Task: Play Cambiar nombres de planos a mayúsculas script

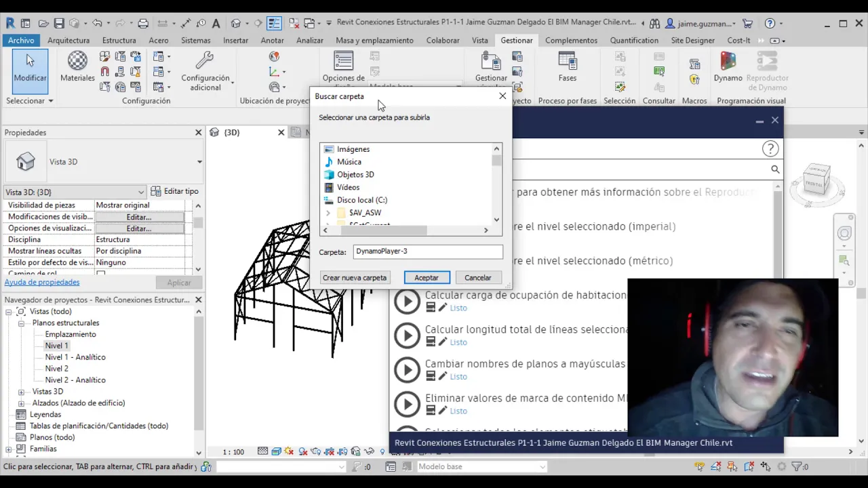Action: point(408,370)
